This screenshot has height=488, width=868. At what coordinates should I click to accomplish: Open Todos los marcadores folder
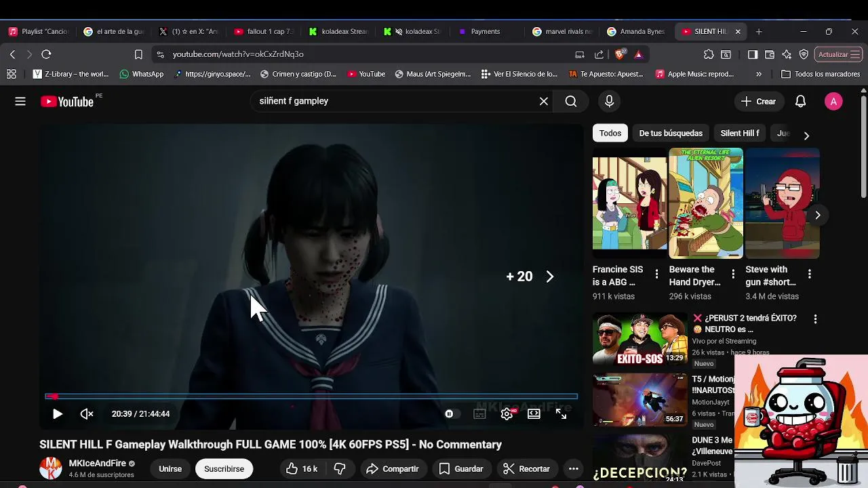click(x=820, y=74)
